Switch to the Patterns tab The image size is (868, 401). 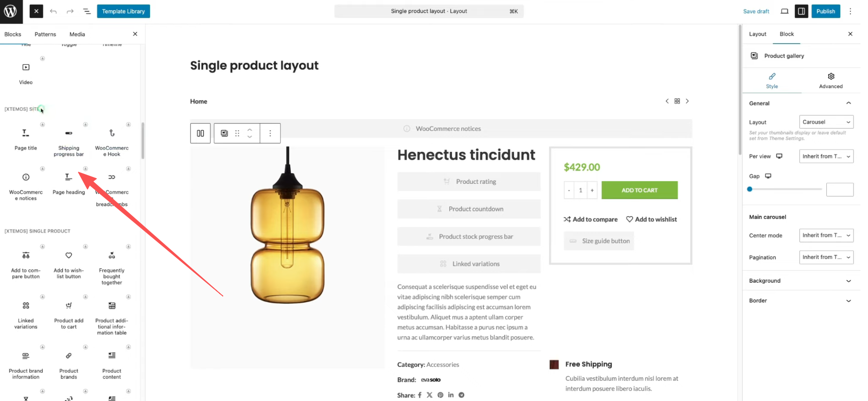(x=45, y=34)
